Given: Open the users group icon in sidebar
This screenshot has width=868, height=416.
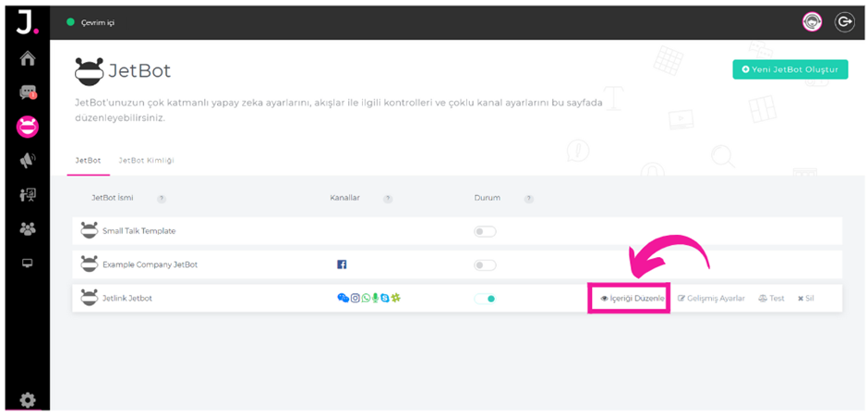Looking at the screenshot, I should click(28, 228).
